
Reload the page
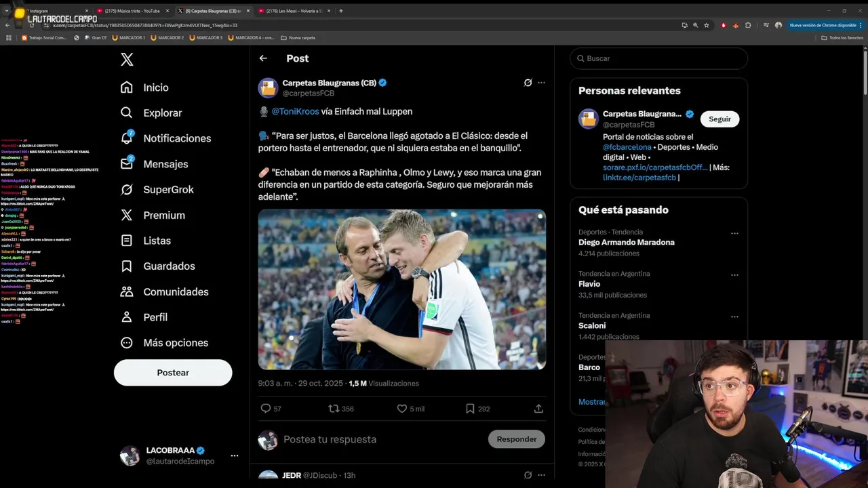tap(32, 25)
